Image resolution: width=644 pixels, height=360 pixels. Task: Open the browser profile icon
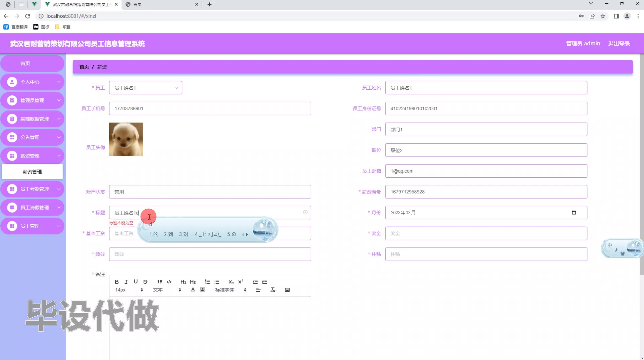pos(627,16)
